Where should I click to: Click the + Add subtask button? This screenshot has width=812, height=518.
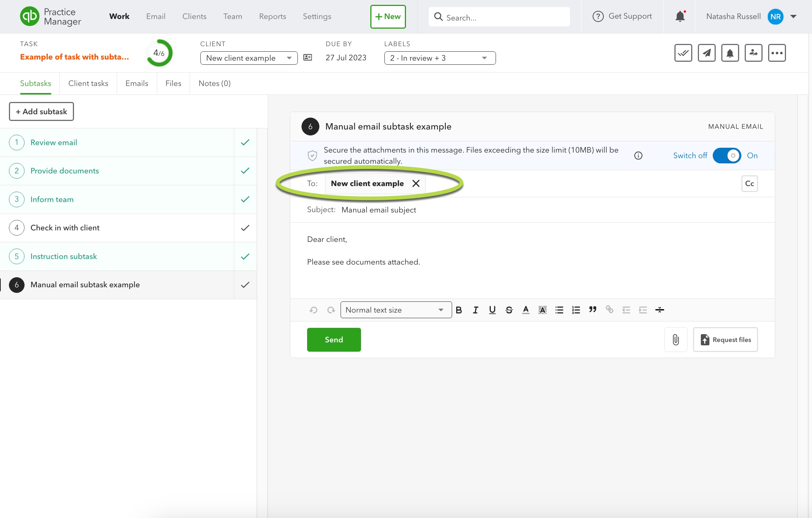pos(41,112)
